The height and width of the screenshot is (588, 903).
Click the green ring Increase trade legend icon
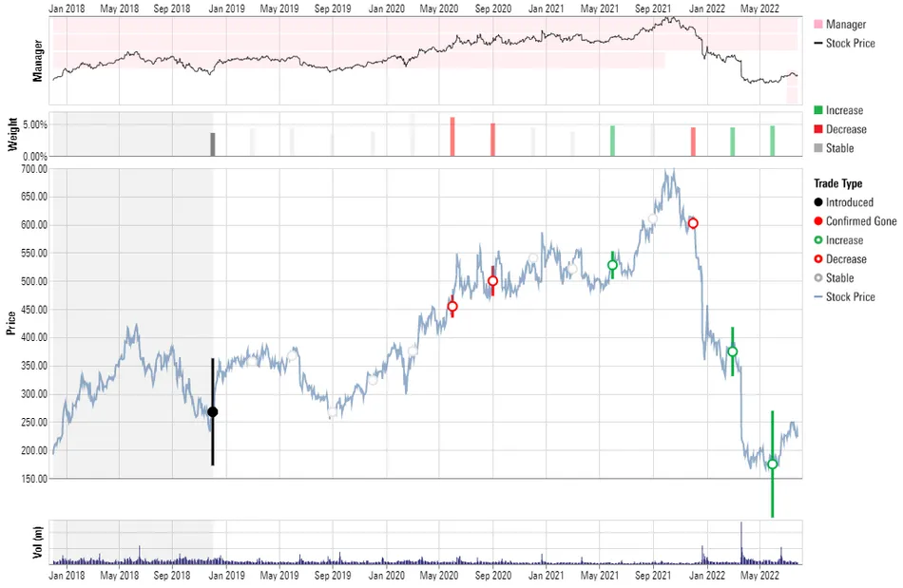point(818,240)
